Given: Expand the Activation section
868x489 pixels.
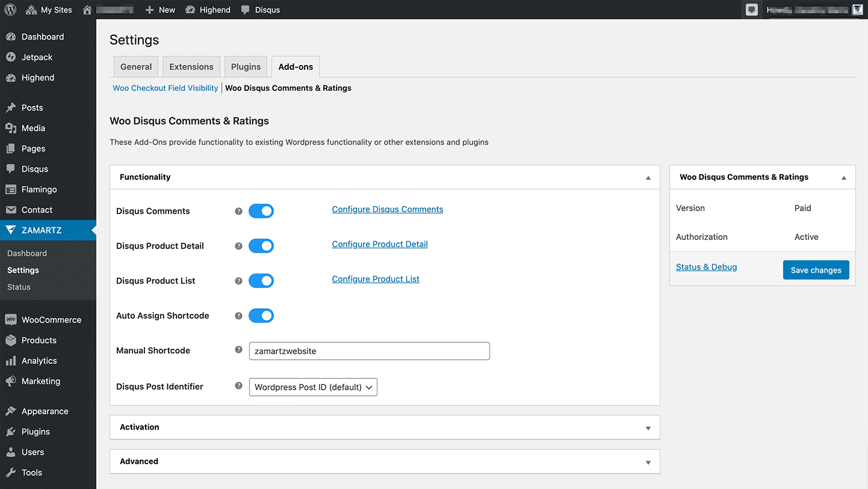Looking at the screenshot, I should (385, 427).
